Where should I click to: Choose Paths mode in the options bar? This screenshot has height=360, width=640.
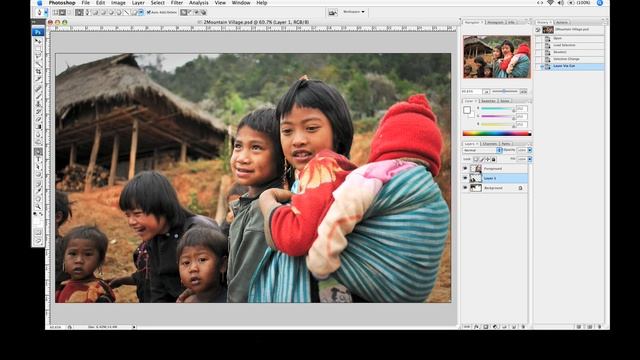pyautogui.click(x=62, y=13)
